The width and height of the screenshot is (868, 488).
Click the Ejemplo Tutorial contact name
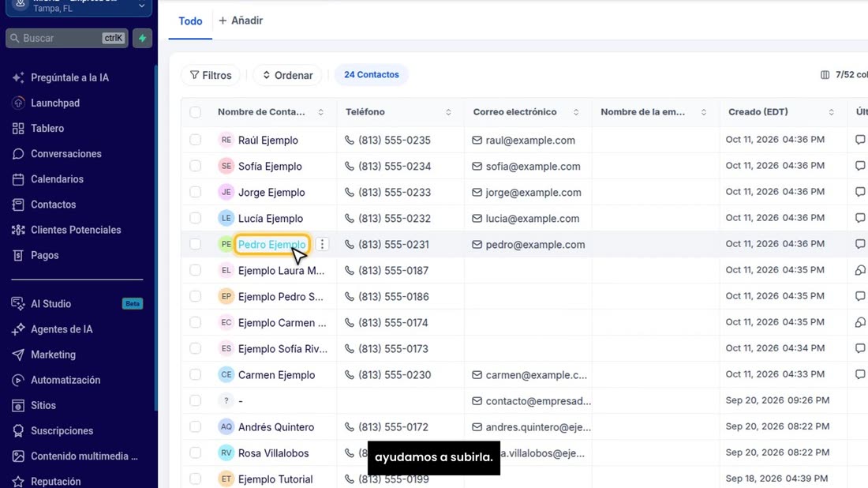coord(275,479)
